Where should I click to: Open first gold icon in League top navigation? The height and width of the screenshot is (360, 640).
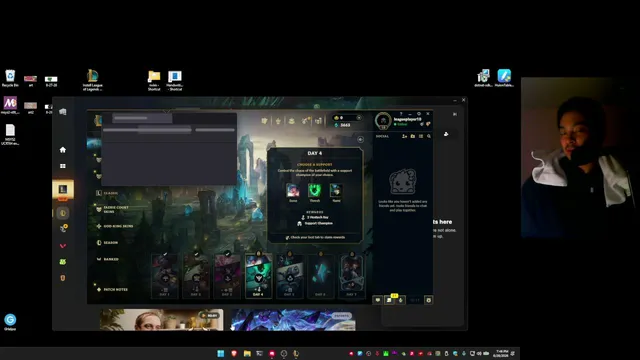[x=264, y=121]
